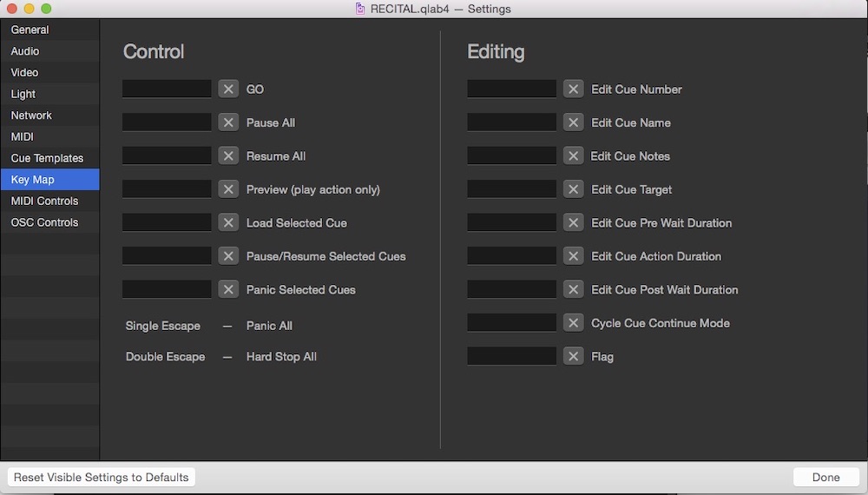Remove the Edit Cue Number key binding

(573, 89)
